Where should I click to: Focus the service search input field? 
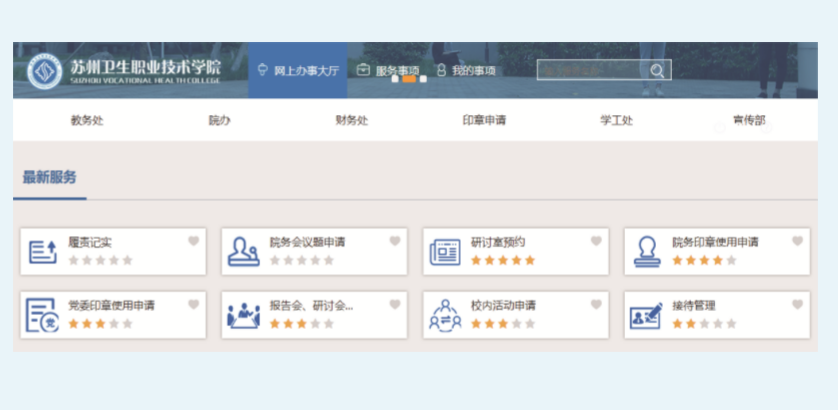[593, 70]
